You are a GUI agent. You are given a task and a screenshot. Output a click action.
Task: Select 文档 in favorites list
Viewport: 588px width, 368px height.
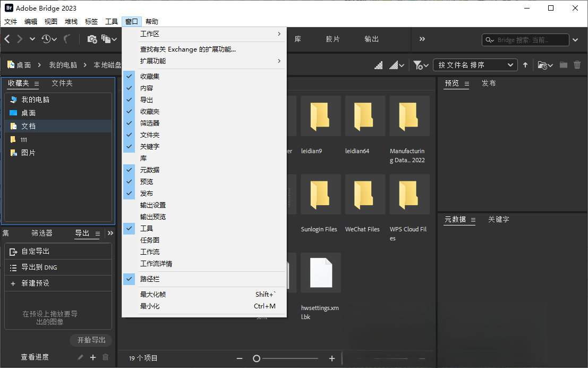(x=58, y=126)
